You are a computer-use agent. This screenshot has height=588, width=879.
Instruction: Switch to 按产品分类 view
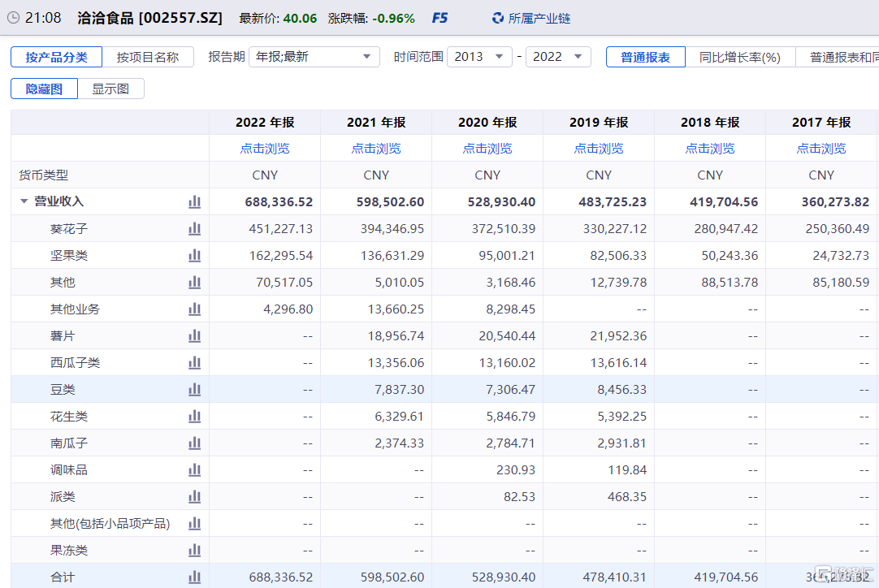pyautogui.click(x=57, y=57)
